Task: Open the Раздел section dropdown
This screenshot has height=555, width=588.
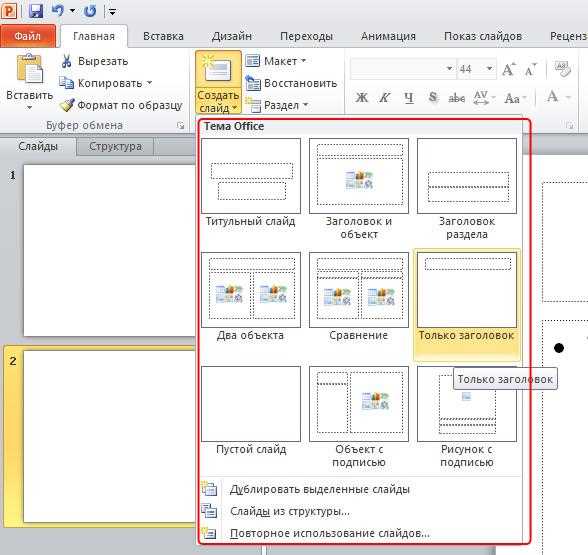Action: (277, 105)
